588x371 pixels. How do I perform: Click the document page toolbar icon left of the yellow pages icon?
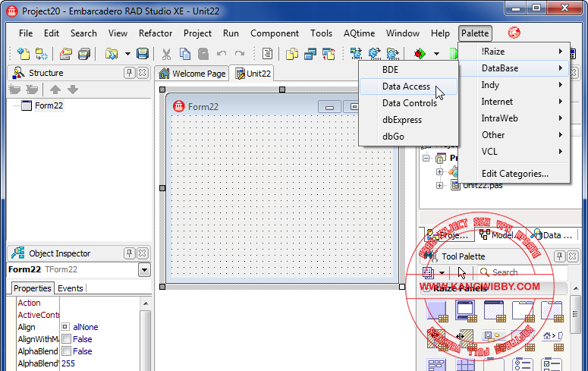pyautogui.click(x=267, y=54)
